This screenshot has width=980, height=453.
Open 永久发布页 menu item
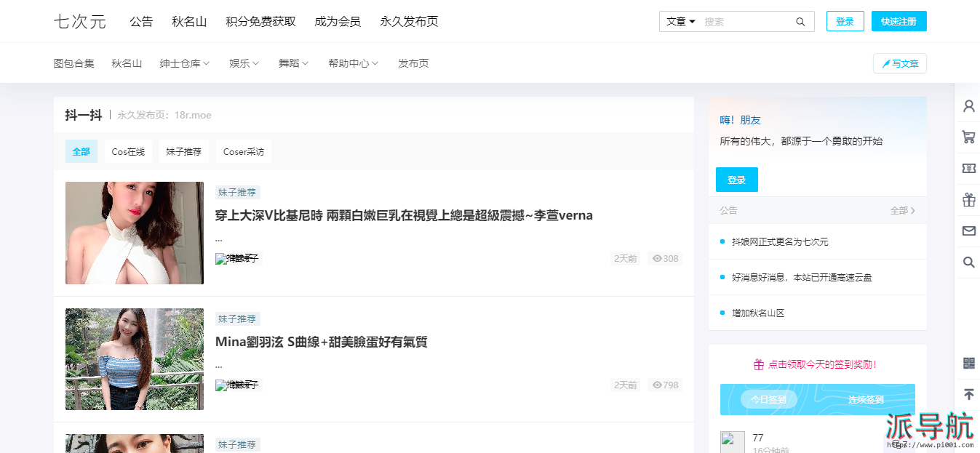click(x=409, y=22)
